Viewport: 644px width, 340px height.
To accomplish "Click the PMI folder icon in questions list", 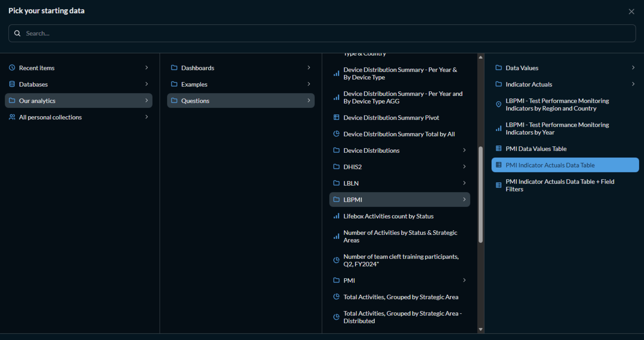I will click(x=336, y=280).
